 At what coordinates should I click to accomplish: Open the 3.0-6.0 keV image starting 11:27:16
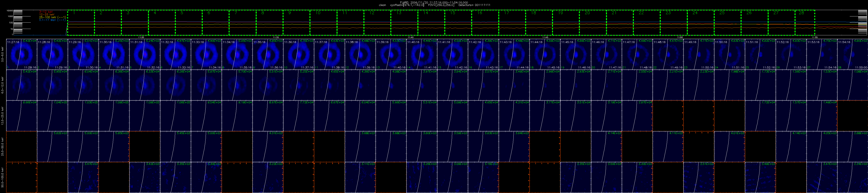22,54
